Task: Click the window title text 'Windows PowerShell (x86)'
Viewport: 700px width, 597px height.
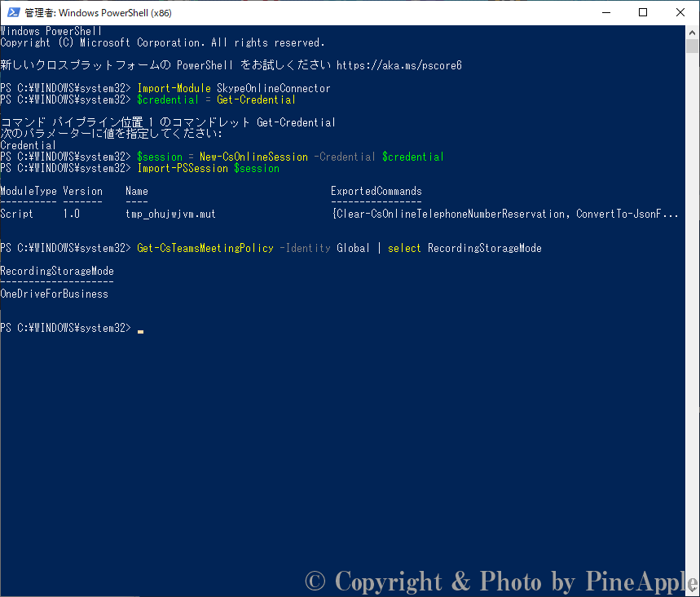Action: [98, 13]
